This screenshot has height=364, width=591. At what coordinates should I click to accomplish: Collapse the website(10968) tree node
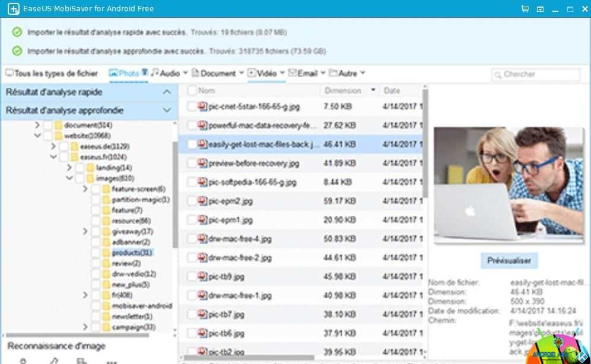tap(37, 136)
